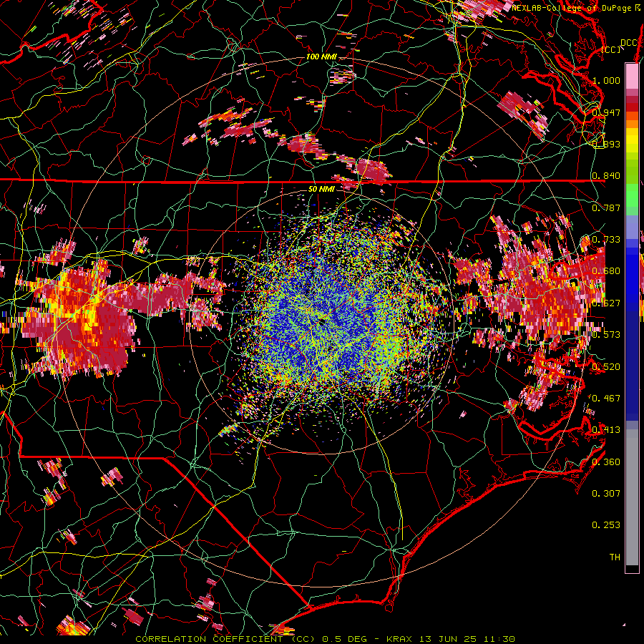Screen dimensions: 644x644
Task: Click the "TH" label on the scale
Action: tap(615, 557)
